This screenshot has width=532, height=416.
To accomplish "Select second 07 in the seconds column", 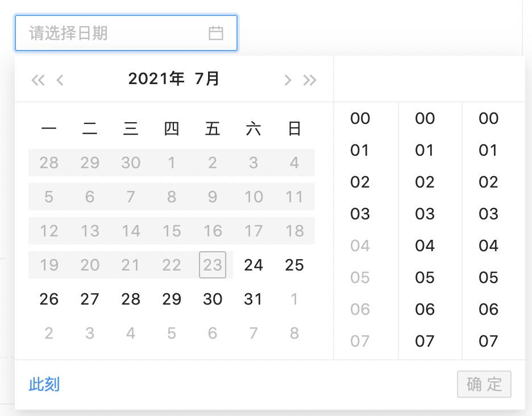I will (x=489, y=342).
